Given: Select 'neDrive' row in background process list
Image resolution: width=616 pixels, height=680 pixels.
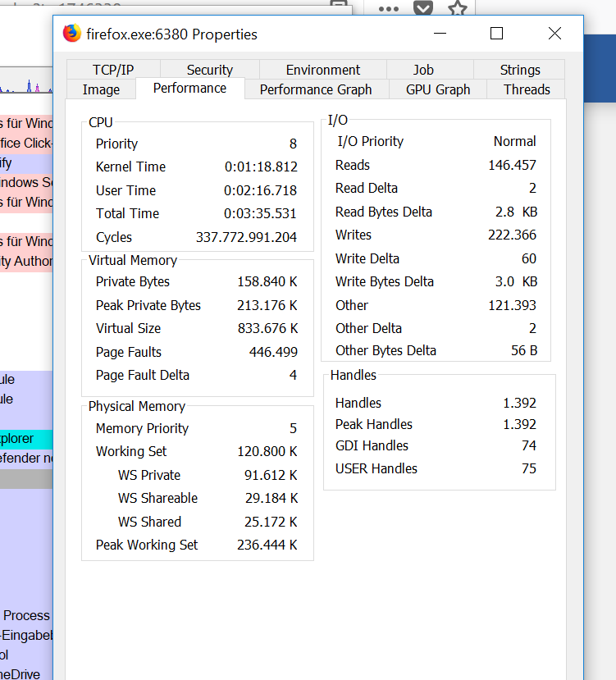Looking at the screenshot, I should (x=26, y=674).
